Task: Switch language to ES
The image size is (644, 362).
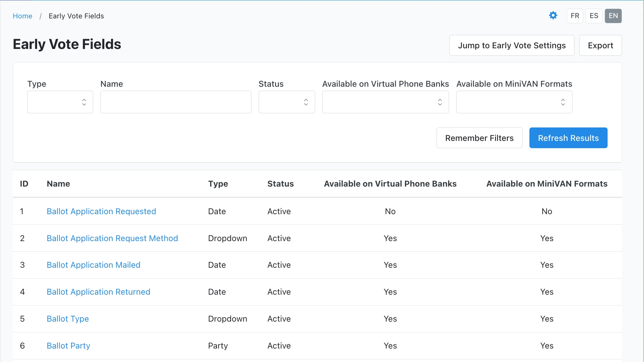Action: click(x=594, y=16)
